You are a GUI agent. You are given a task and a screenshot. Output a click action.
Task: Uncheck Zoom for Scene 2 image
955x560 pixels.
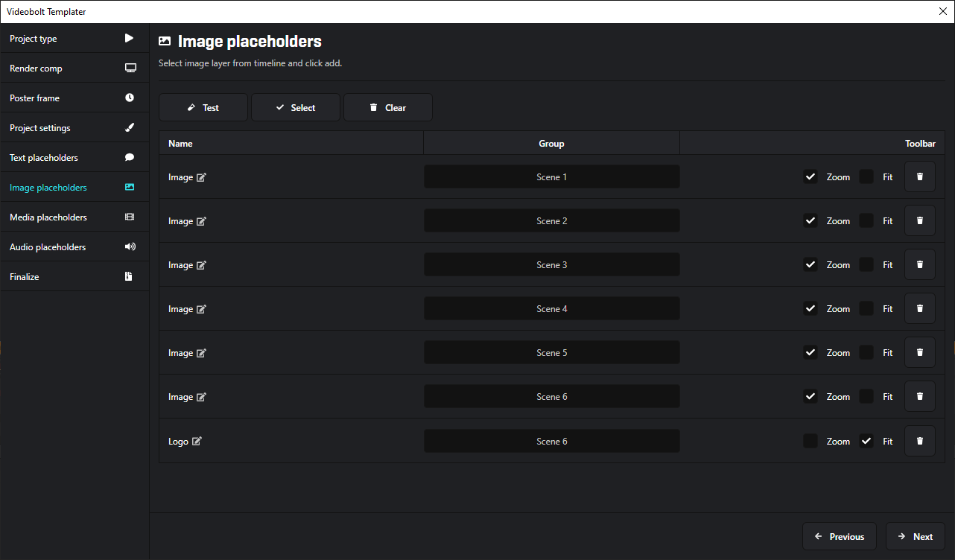click(x=810, y=221)
